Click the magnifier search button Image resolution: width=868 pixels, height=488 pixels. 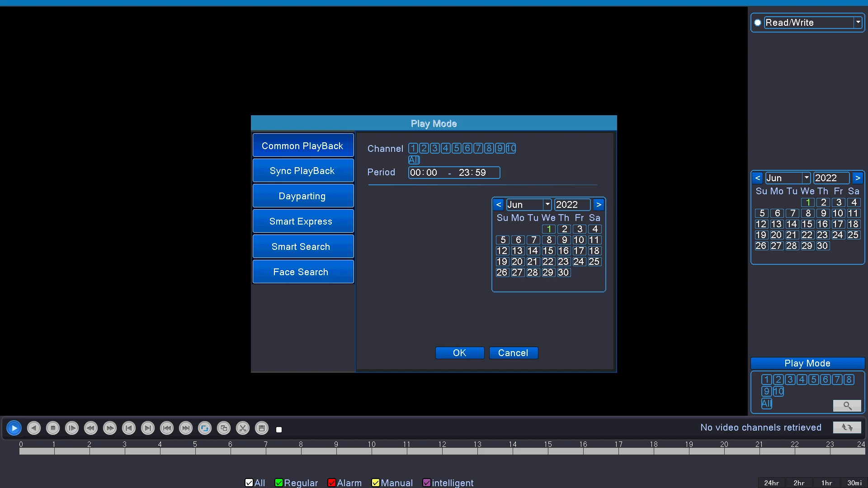click(x=847, y=405)
